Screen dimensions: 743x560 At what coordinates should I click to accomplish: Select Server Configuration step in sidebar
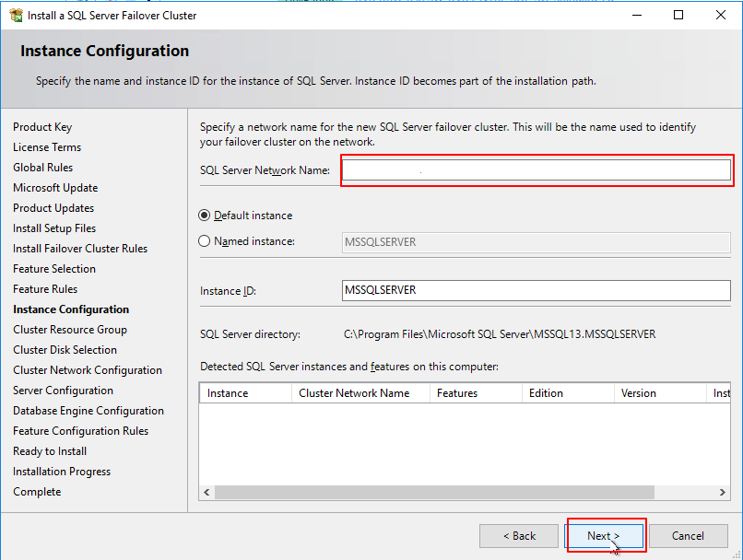(63, 391)
